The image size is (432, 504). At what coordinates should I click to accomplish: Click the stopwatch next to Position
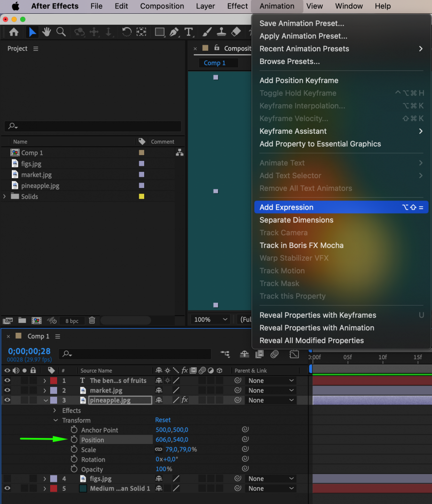point(73,440)
